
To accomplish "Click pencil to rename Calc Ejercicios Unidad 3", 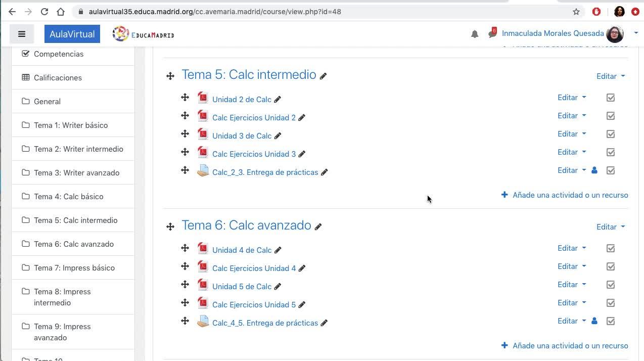I will tap(302, 154).
